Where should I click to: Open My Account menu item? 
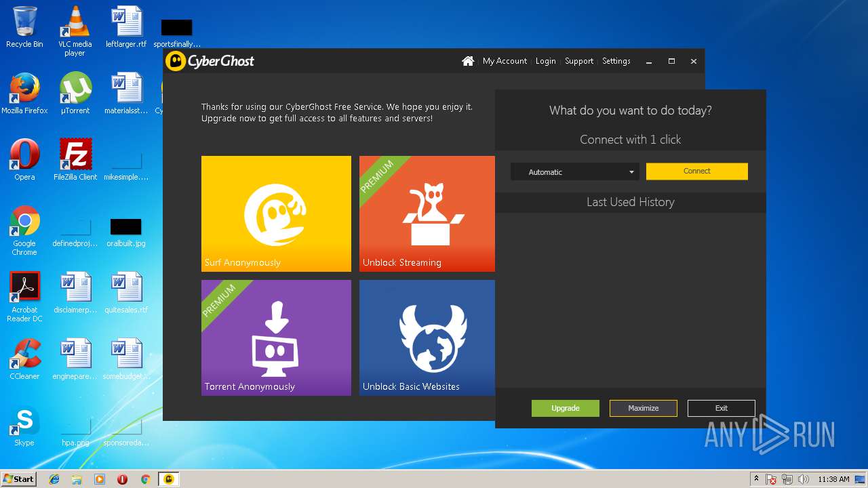[505, 61]
